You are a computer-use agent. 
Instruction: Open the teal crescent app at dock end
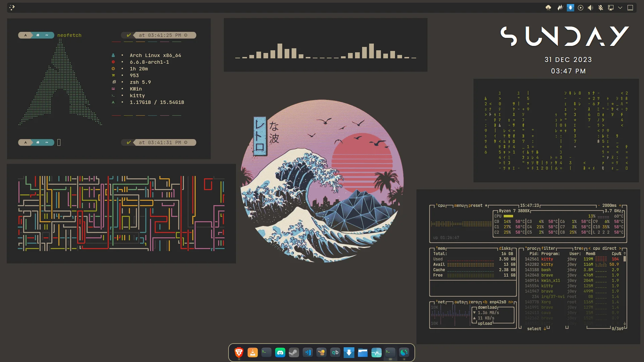point(404,353)
